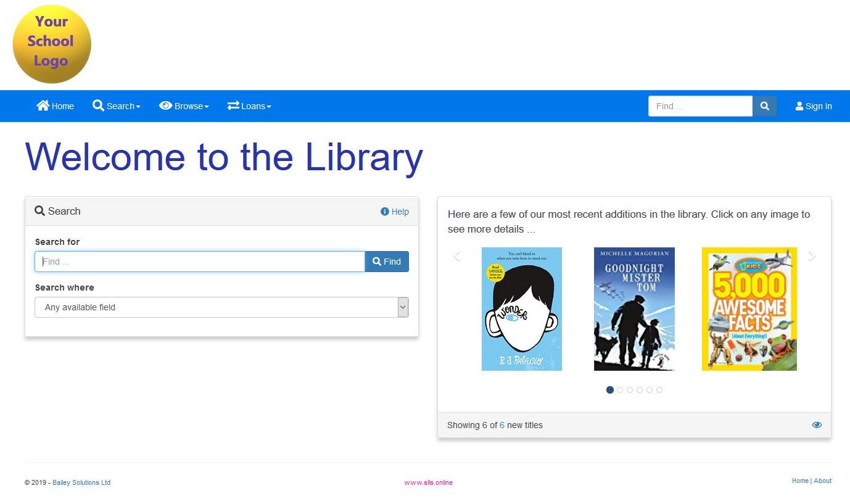This screenshot has height=504, width=850.
Task: Select the third carousel pagination dot
Action: [630, 390]
